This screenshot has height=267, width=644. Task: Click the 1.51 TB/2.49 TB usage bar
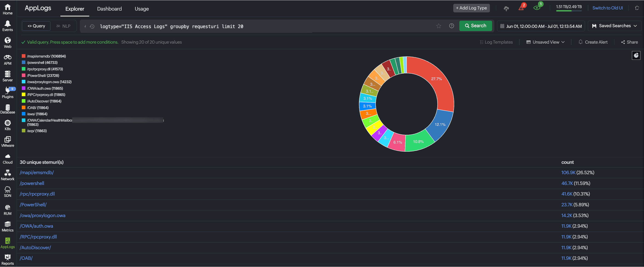[569, 8]
